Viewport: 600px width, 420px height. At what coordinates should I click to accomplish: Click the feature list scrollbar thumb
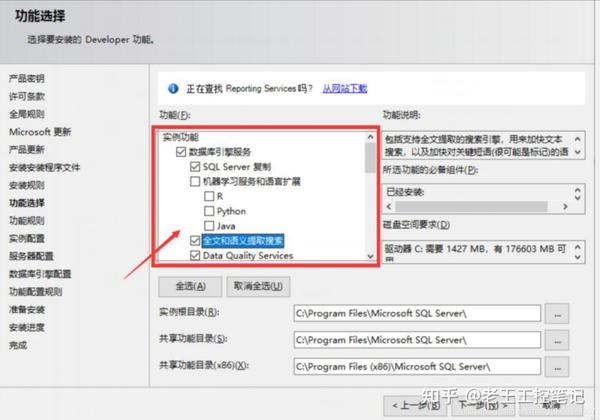click(370, 158)
